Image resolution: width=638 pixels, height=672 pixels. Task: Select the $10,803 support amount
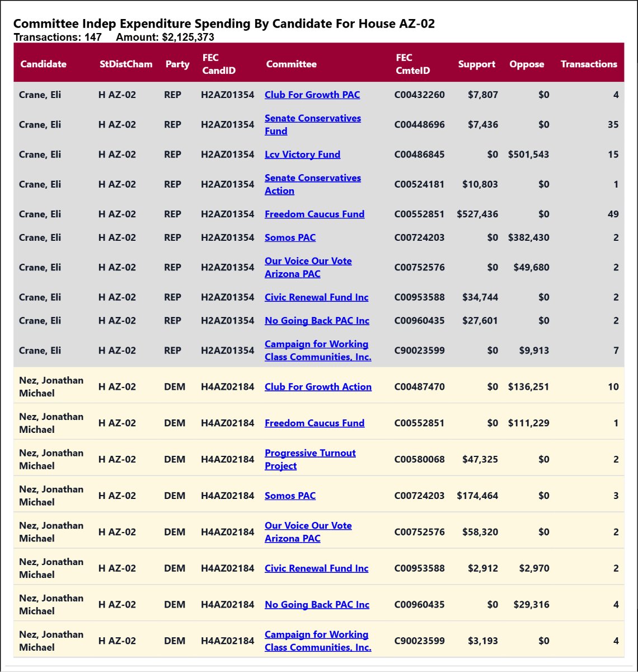pos(480,184)
